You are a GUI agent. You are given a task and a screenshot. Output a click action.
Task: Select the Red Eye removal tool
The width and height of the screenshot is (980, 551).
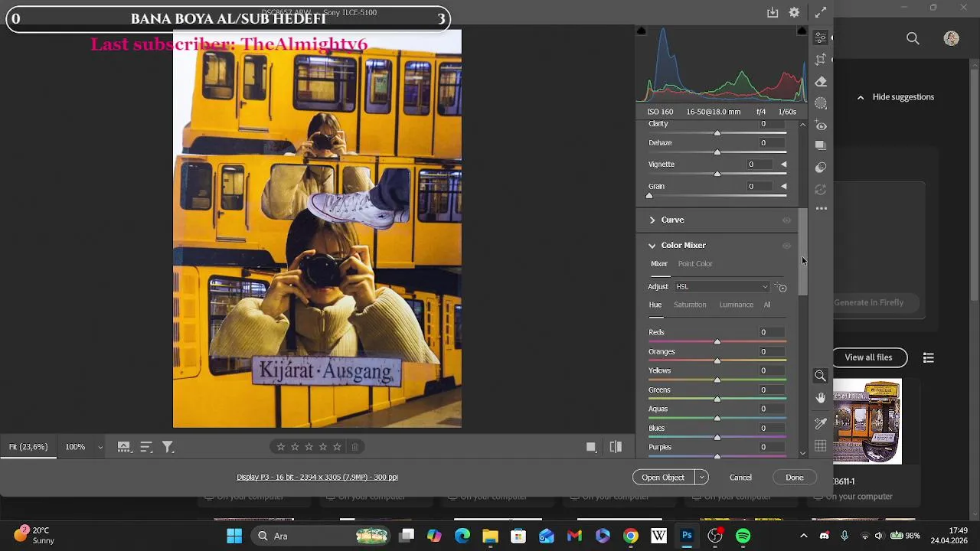(x=821, y=126)
